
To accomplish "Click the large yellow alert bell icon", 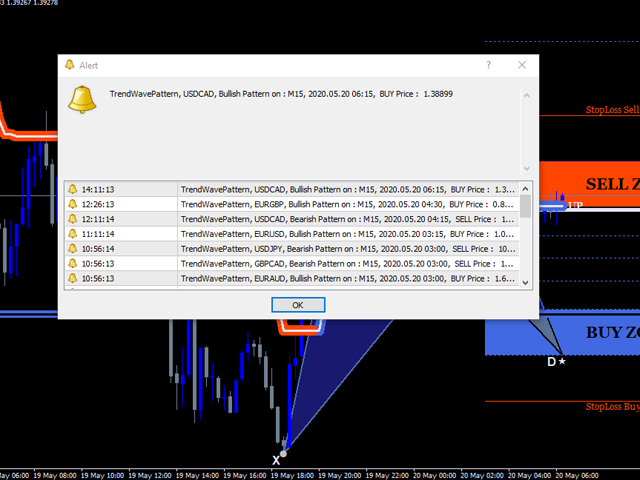I will [82, 100].
